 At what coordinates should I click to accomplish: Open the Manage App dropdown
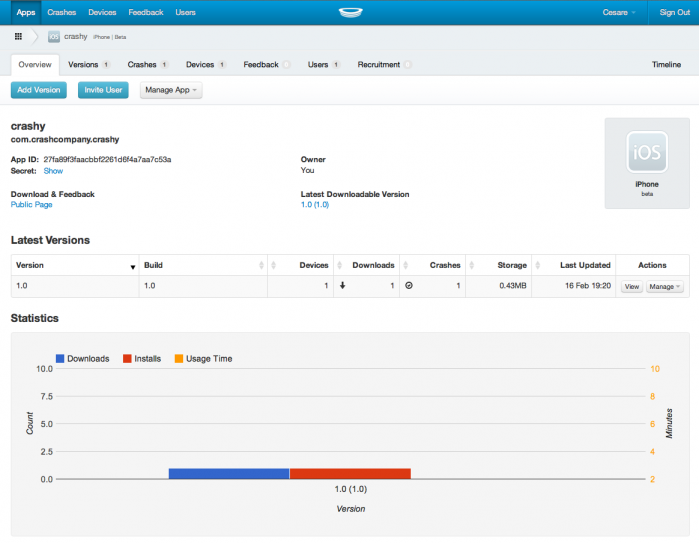171,90
